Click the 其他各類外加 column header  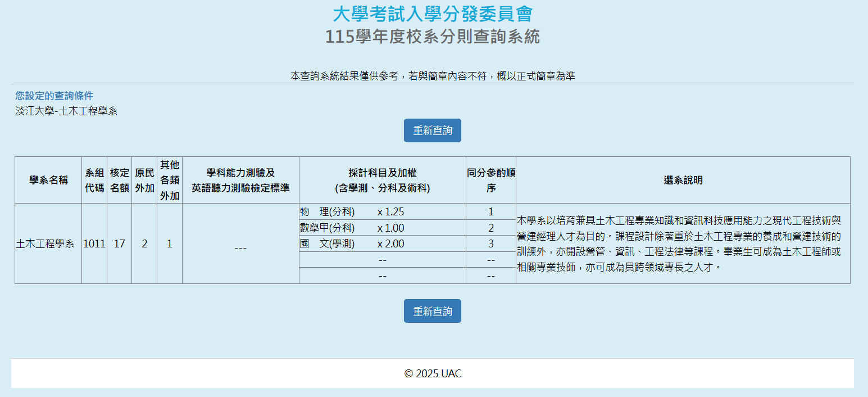click(x=170, y=180)
